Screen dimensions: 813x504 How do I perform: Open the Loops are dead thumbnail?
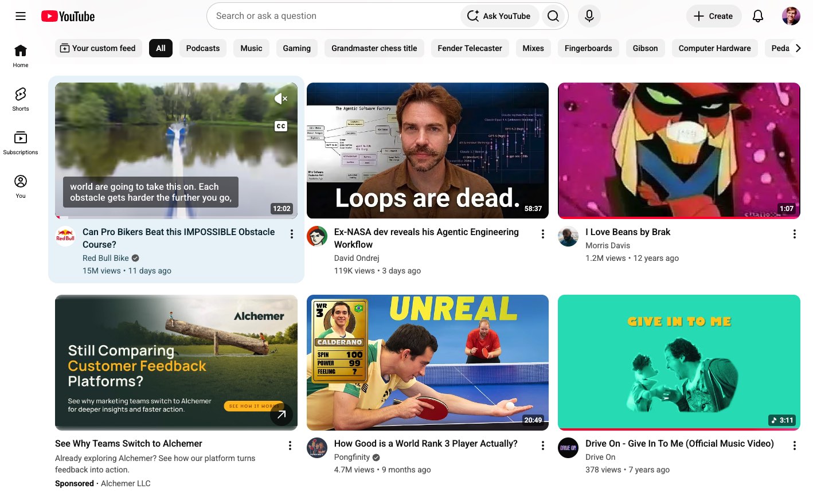click(x=428, y=151)
